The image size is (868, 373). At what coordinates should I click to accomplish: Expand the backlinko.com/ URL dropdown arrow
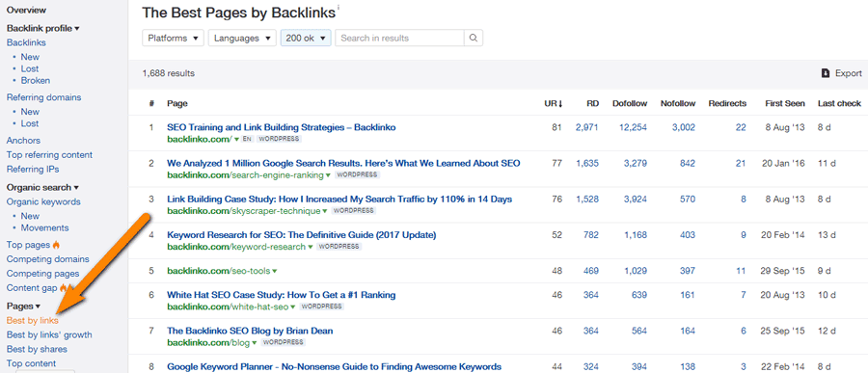[236, 139]
